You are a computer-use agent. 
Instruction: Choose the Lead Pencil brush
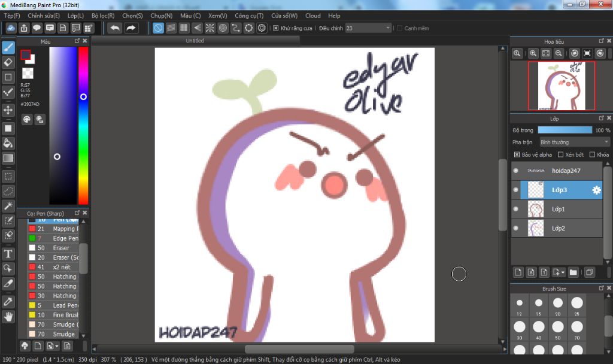click(x=53, y=305)
